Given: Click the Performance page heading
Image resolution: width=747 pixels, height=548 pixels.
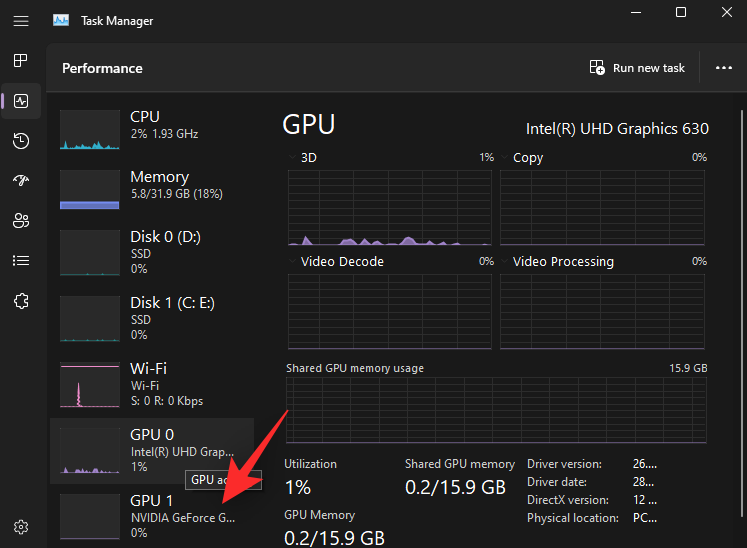Looking at the screenshot, I should [x=102, y=68].
